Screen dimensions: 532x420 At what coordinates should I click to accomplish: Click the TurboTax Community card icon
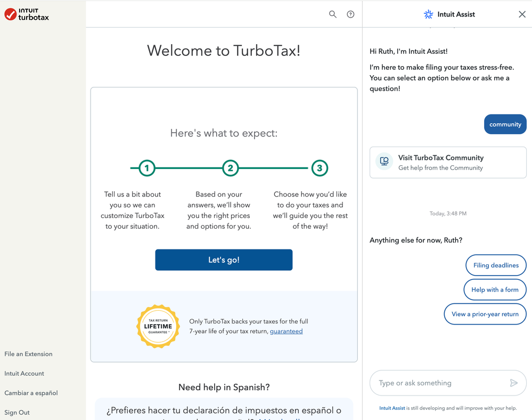(x=384, y=161)
